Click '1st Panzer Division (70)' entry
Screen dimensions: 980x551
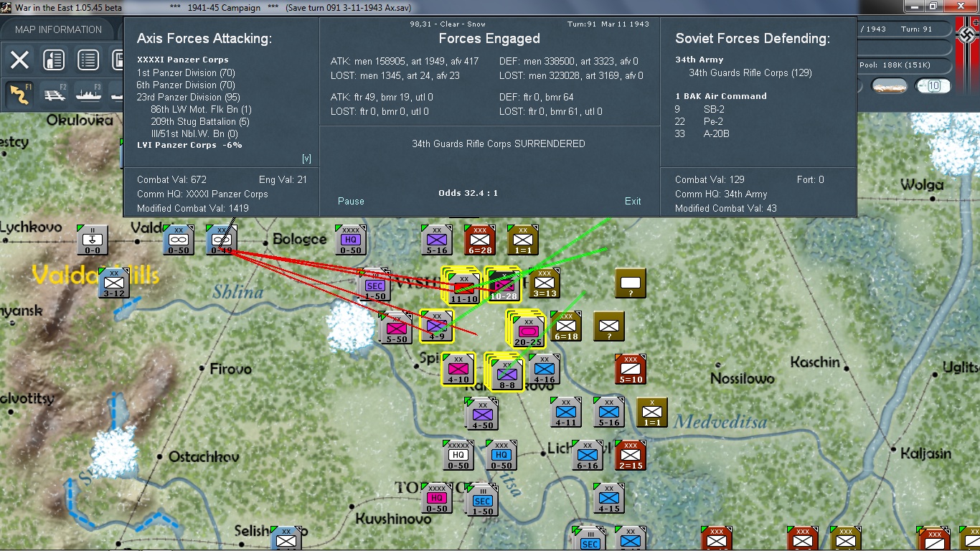point(186,72)
